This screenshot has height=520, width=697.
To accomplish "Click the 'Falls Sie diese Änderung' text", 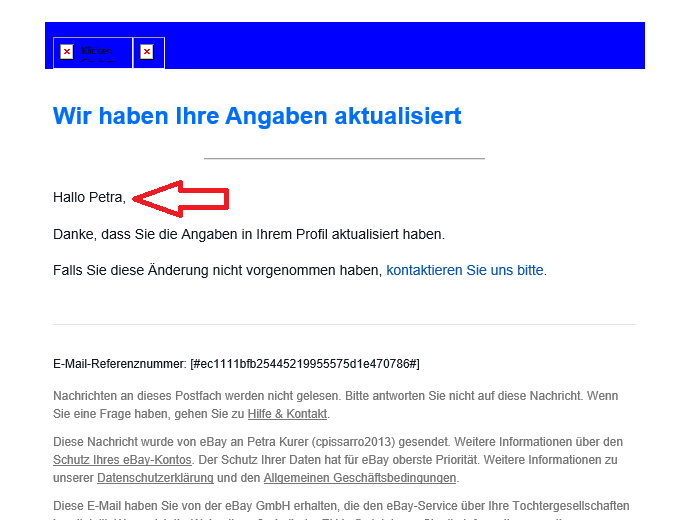I will 217,270.
